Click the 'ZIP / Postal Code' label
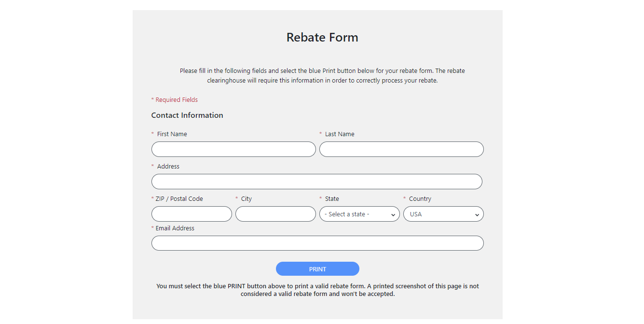 click(x=179, y=199)
